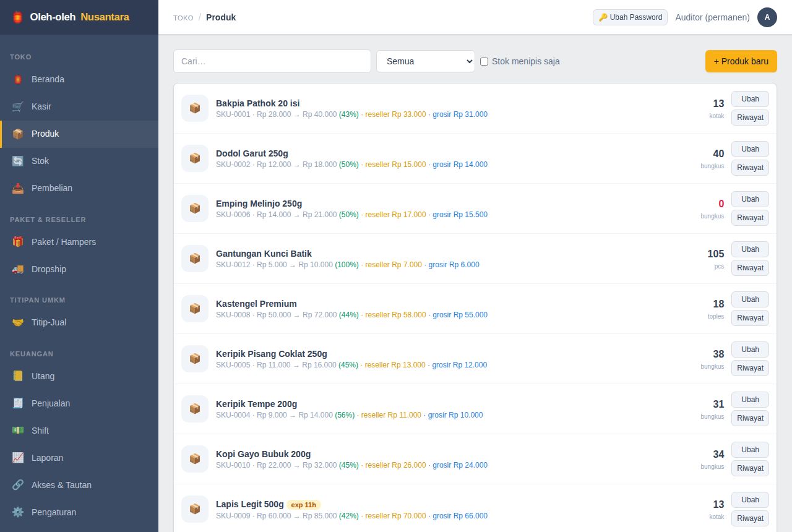Open Paket / Hampers via the gift icon
792x532 pixels.
[18, 242]
